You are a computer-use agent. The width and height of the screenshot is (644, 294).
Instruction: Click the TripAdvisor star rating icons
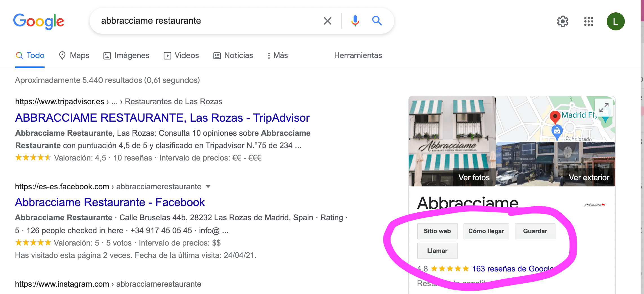[33, 157]
